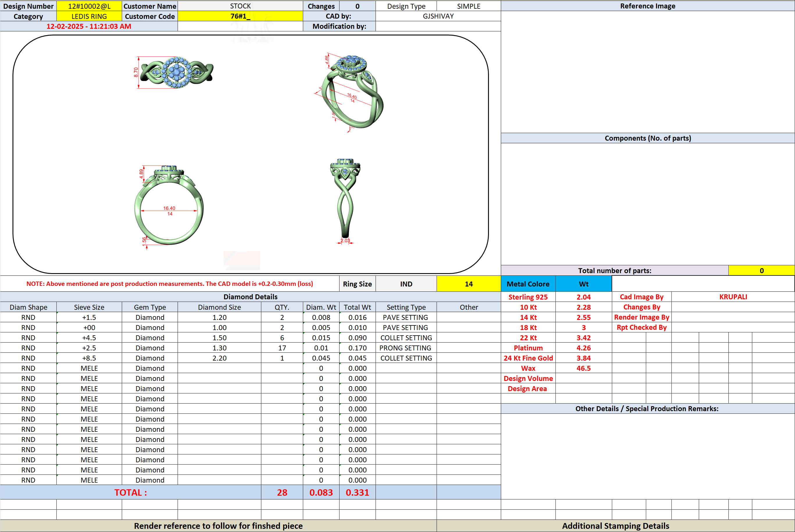Click the total number of parts value 0
Viewport: 795px width, 532px height.
pos(761,271)
